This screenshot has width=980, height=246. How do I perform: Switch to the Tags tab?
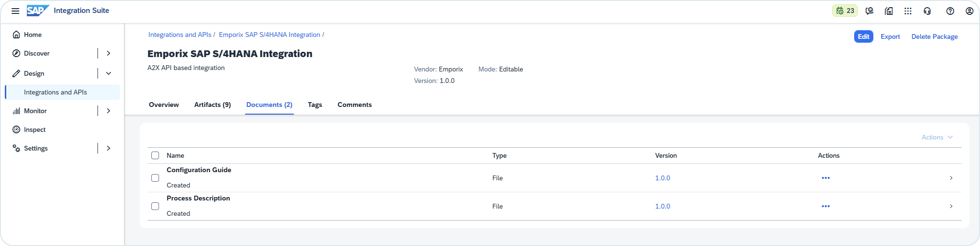(x=315, y=105)
